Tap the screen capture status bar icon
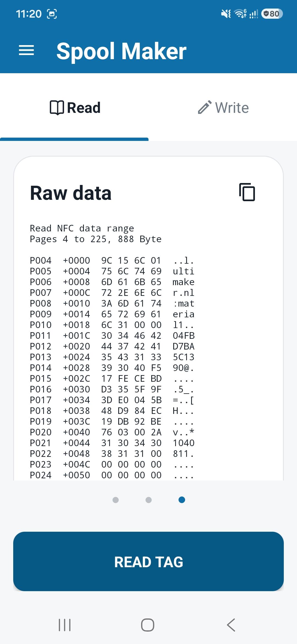 (52, 14)
